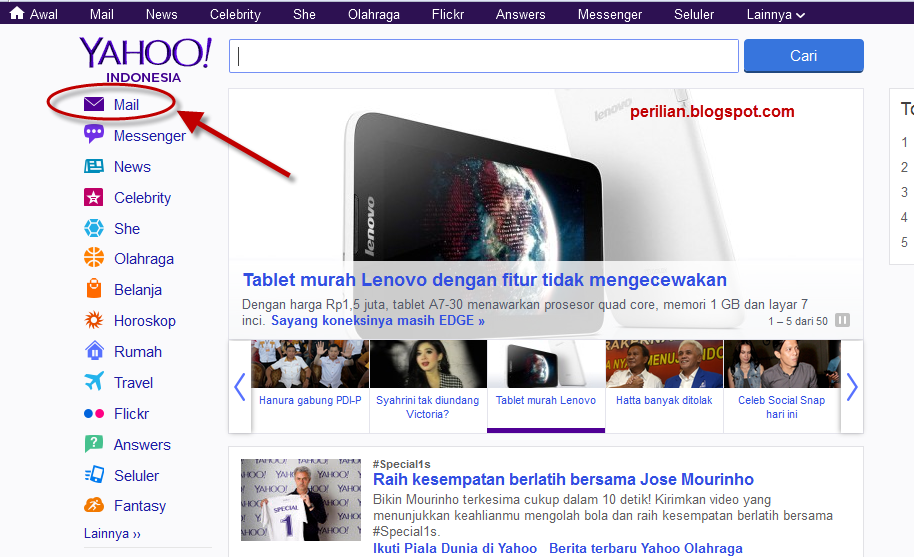The height and width of the screenshot is (557, 914).
Task: Pause the headline carousel autoplay
Action: click(842, 320)
